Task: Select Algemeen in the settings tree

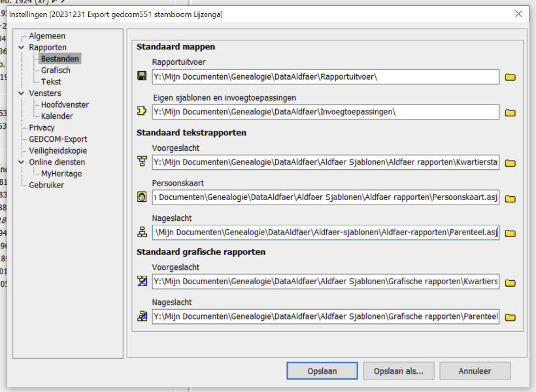Action: [x=47, y=36]
